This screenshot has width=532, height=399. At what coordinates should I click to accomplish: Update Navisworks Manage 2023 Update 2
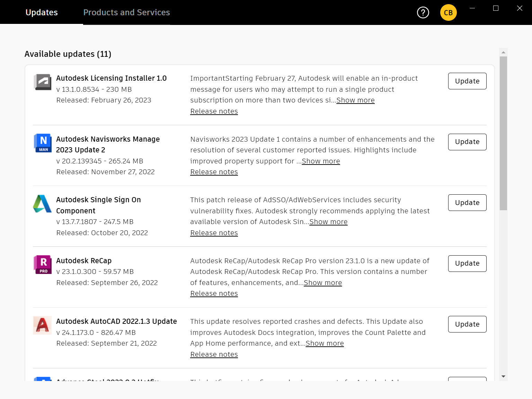coord(467,142)
